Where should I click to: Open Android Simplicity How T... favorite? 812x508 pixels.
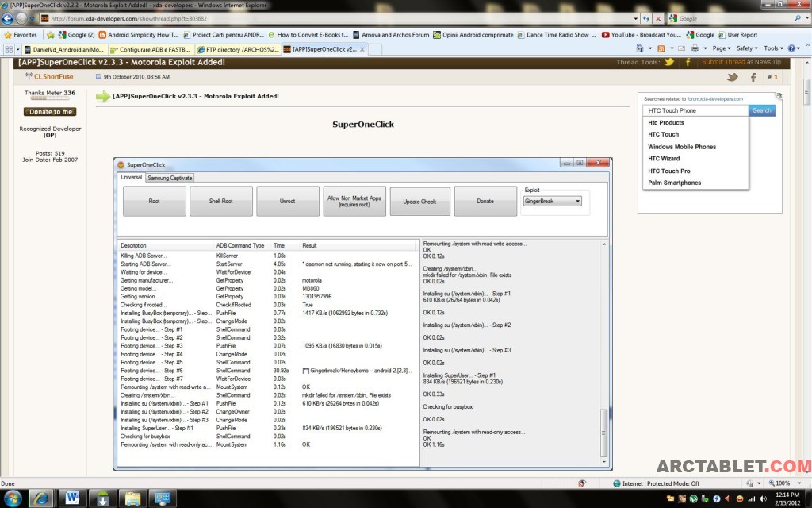click(x=139, y=35)
